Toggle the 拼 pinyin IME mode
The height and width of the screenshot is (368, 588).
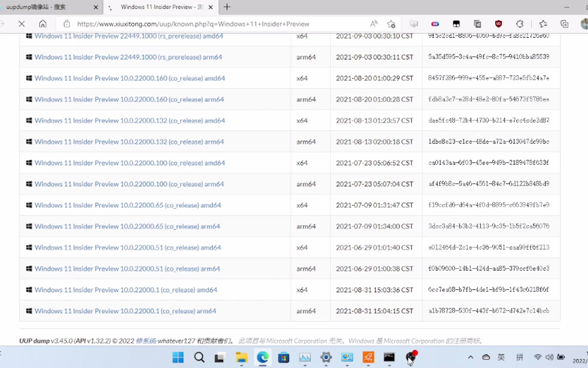(519, 357)
